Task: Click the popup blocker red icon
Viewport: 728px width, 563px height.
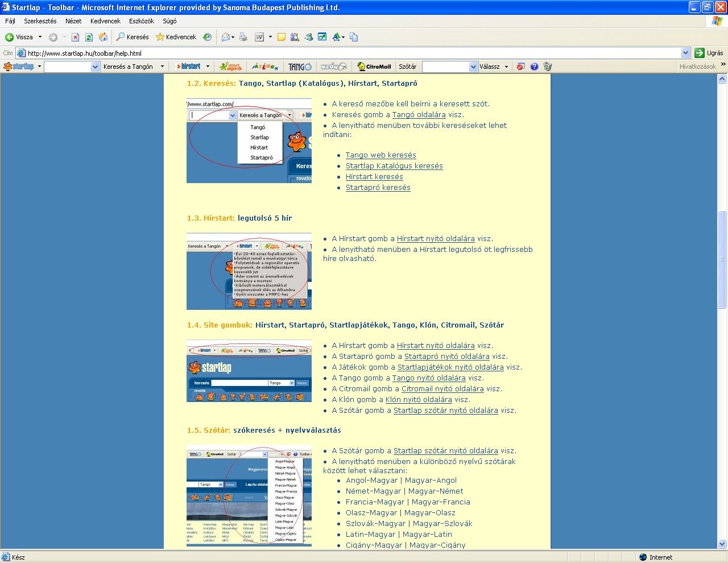Action: pos(520,67)
